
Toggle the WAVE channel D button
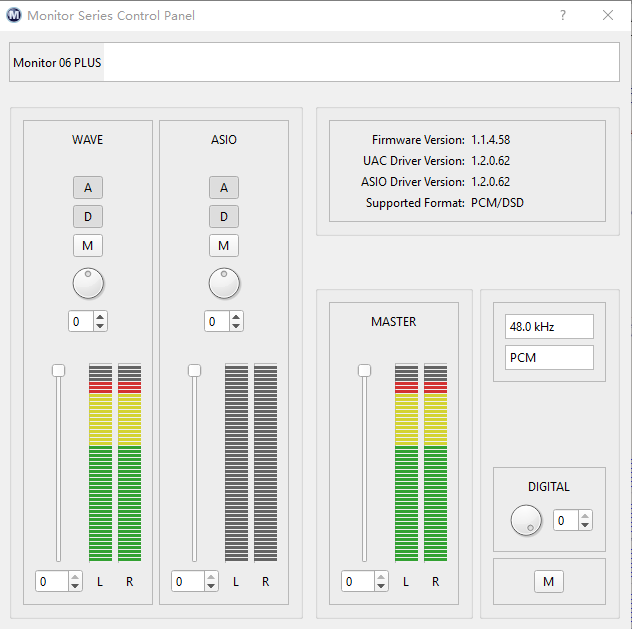88,216
